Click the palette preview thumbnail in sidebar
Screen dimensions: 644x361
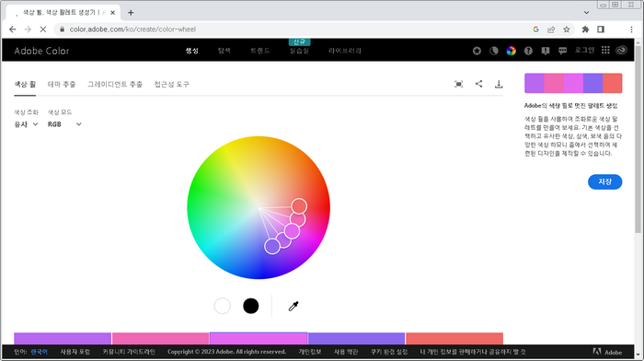(573, 83)
